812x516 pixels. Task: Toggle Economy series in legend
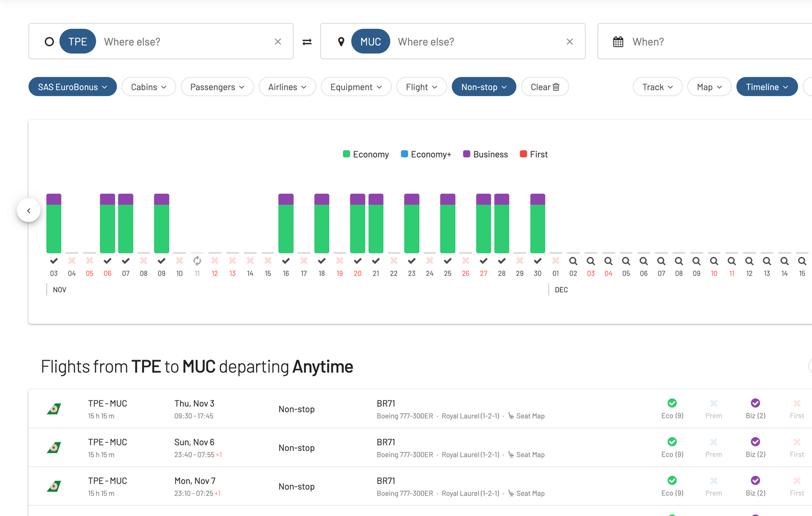pos(366,154)
